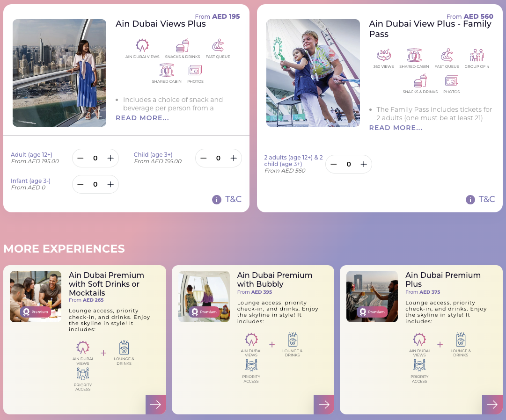This screenshot has width=506, height=420.
Task: Click the Infant quantity value field
Action: click(x=95, y=184)
